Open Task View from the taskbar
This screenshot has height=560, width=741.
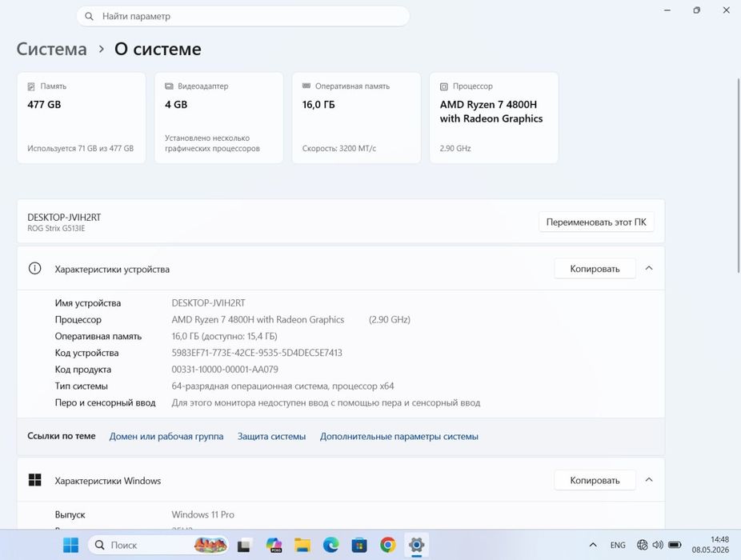244,545
